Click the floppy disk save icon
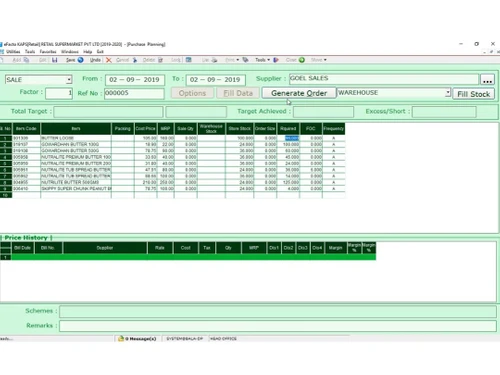 (54, 60)
